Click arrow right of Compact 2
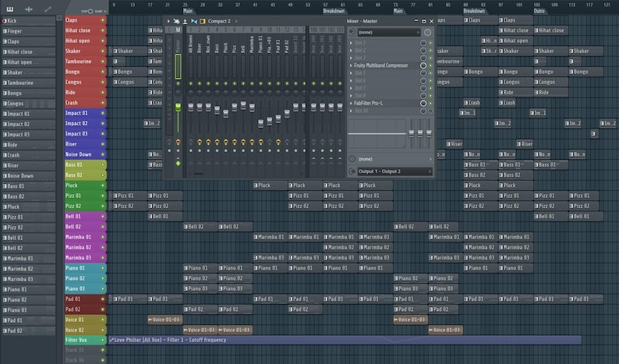Screen dimensions: 619x364 (236, 21)
